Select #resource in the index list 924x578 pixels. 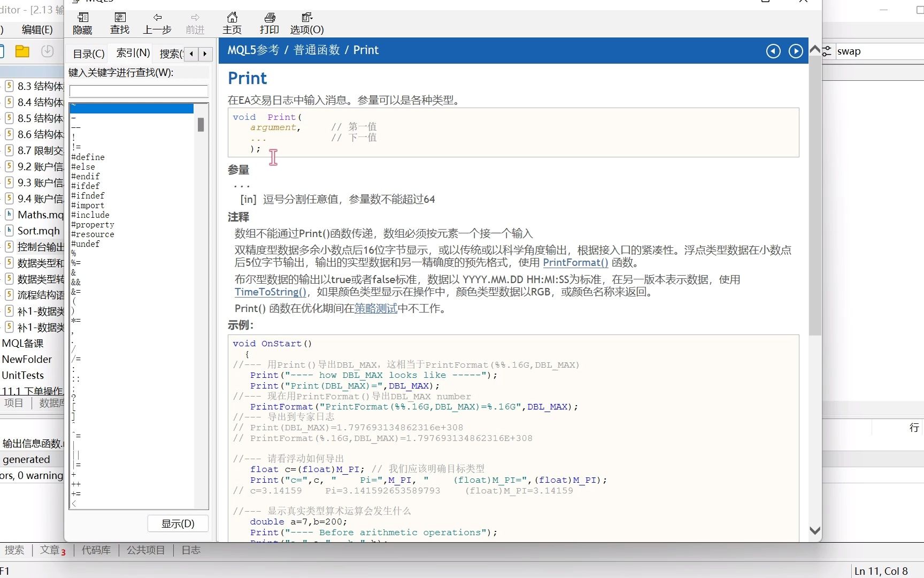[x=93, y=234]
